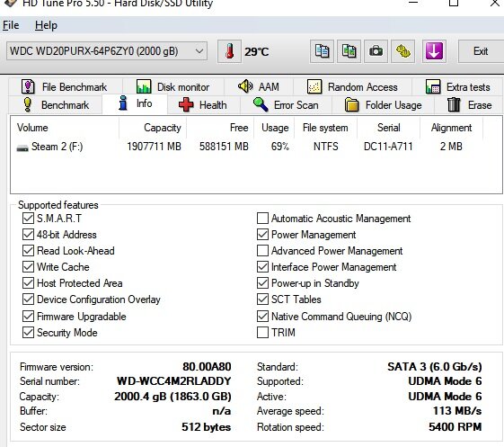Click the Exit button

click(481, 51)
